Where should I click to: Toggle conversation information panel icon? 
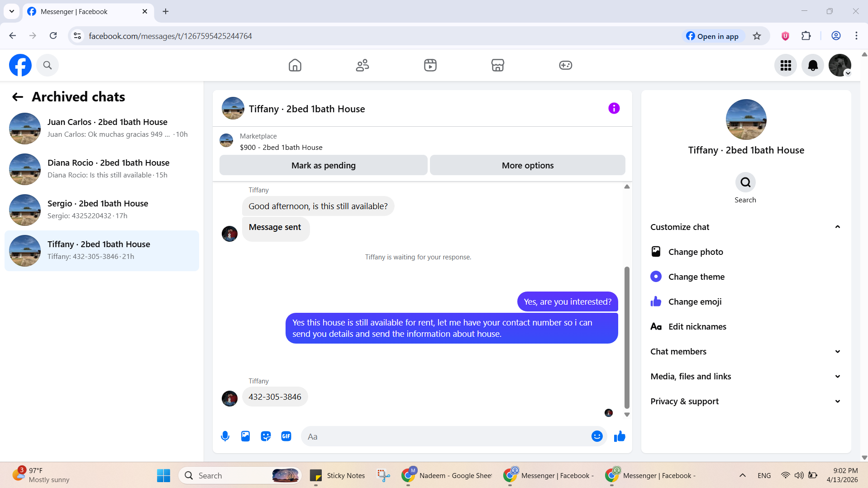pyautogui.click(x=614, y=108)
